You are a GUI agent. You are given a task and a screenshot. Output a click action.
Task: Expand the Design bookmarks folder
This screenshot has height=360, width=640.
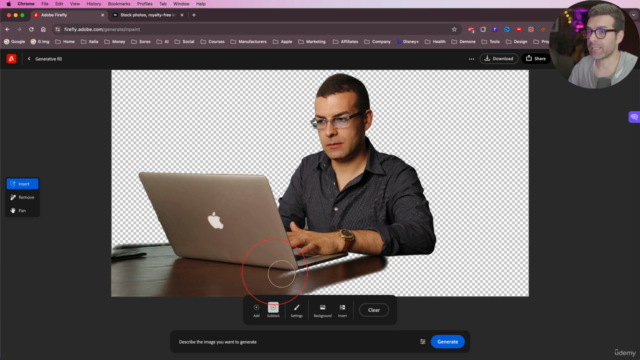516,42
